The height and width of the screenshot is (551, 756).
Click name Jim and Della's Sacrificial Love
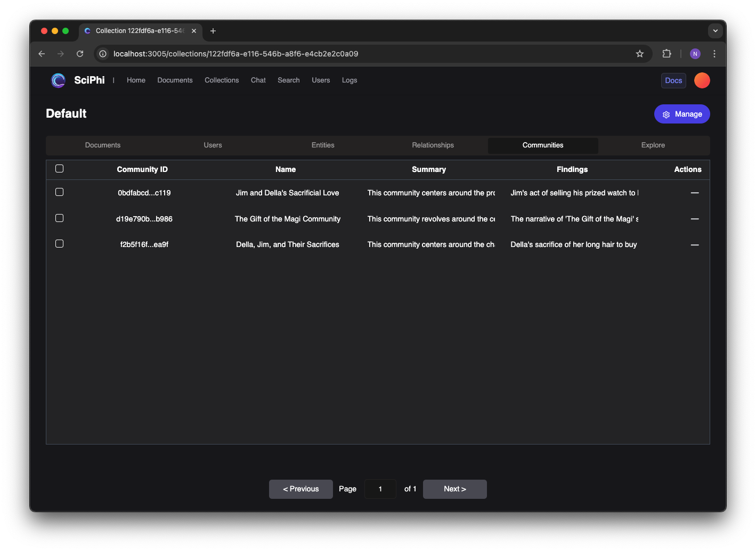tap(288, 193)
